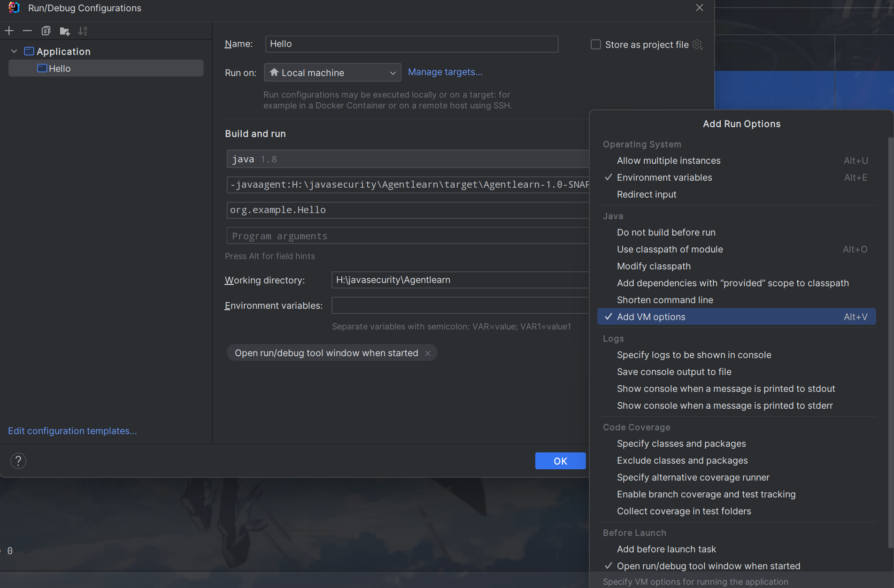Viewport: 894px width, 588px height.
Task: Click the IntelliJ logo in the title bar
Action: 14,8
